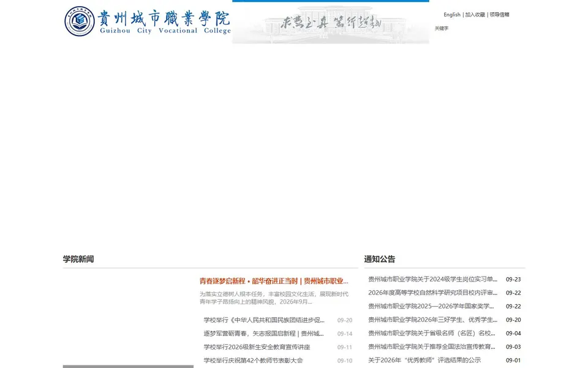
Task: Open news 学校举行庆祝第42个教师节表彰大会
Action: (x=253, y=361)
